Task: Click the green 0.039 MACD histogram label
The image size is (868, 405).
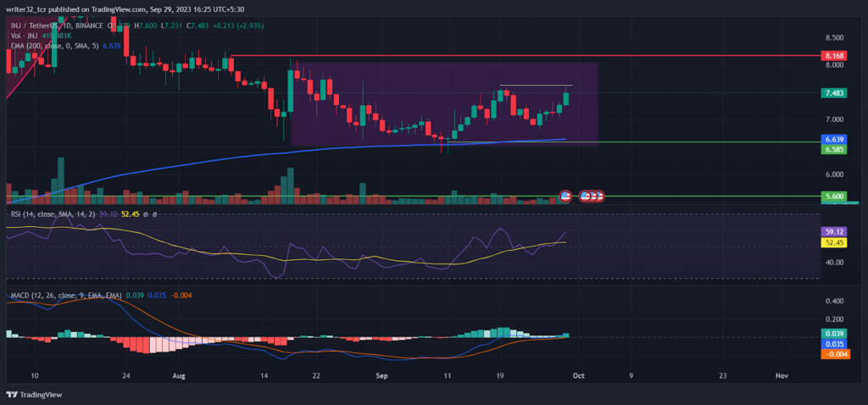Action: click(834, 334)
